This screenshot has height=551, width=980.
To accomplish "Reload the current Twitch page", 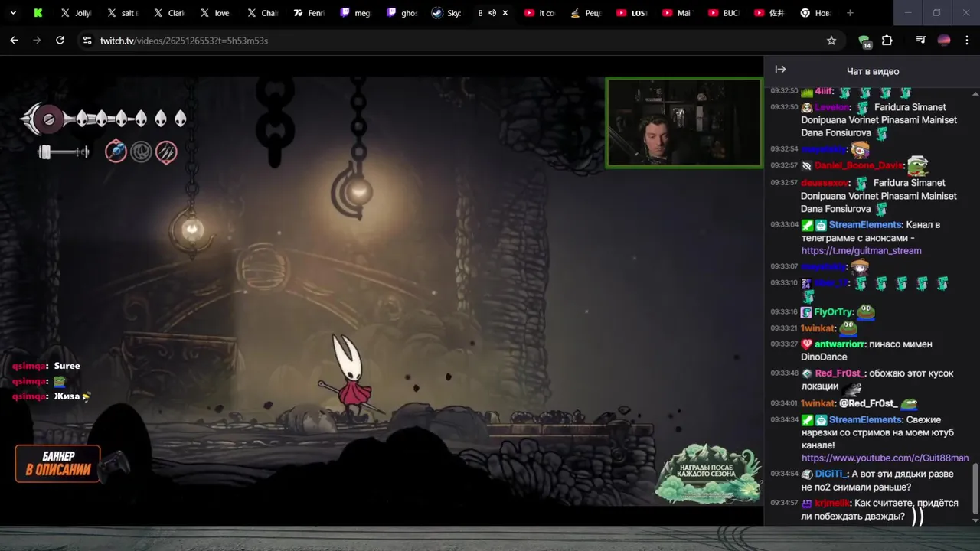I will (60, 41).
